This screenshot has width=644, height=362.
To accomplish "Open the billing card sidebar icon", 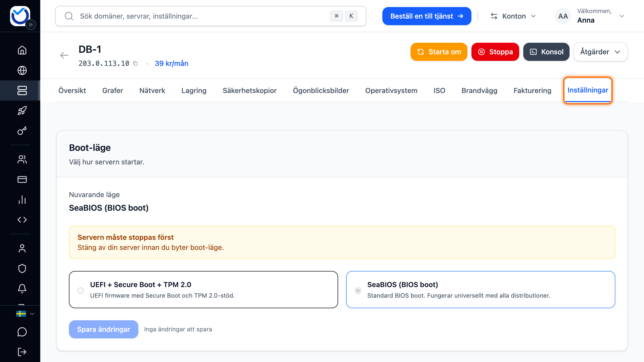I will tap(22, 179).
